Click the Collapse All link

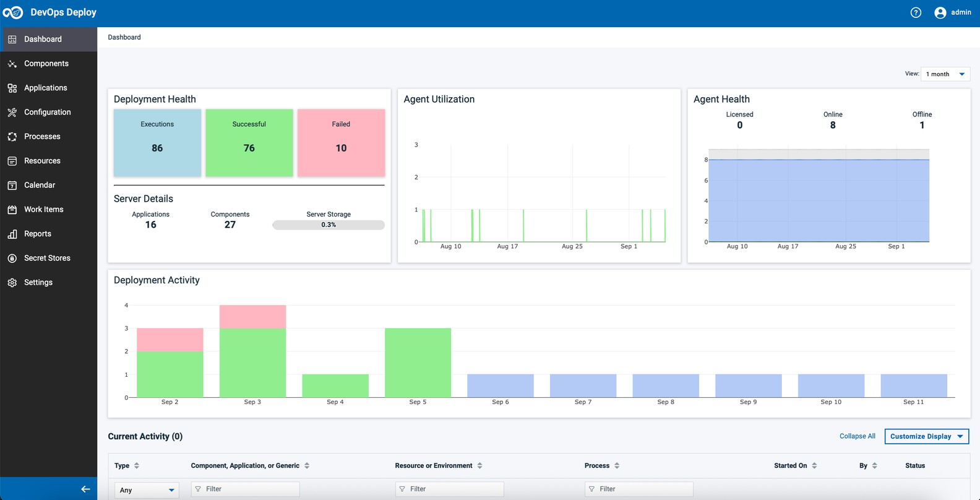click(857, 436)
